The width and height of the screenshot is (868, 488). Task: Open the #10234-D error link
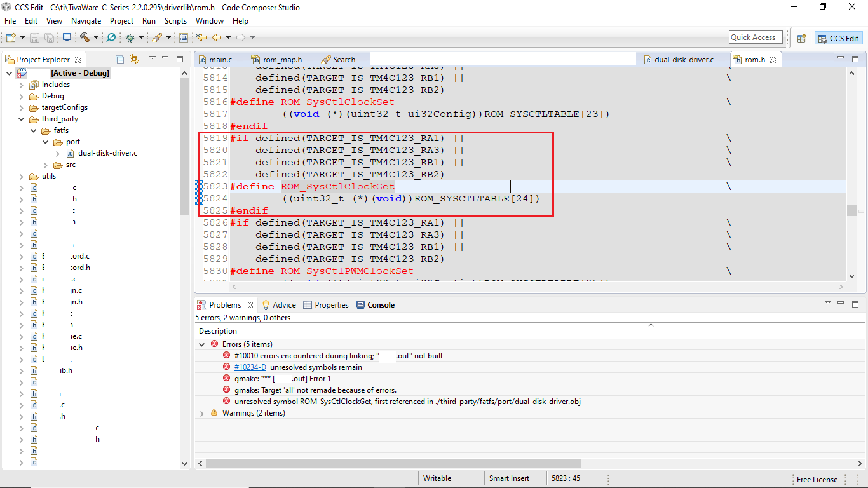pyautogui.click(x=250, y=367)
